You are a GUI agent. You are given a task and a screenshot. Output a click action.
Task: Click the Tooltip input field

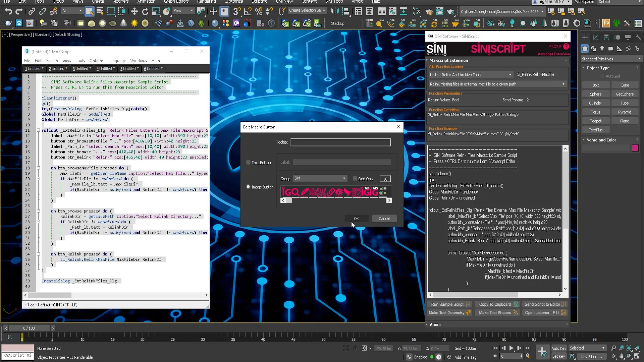point(340,142)
